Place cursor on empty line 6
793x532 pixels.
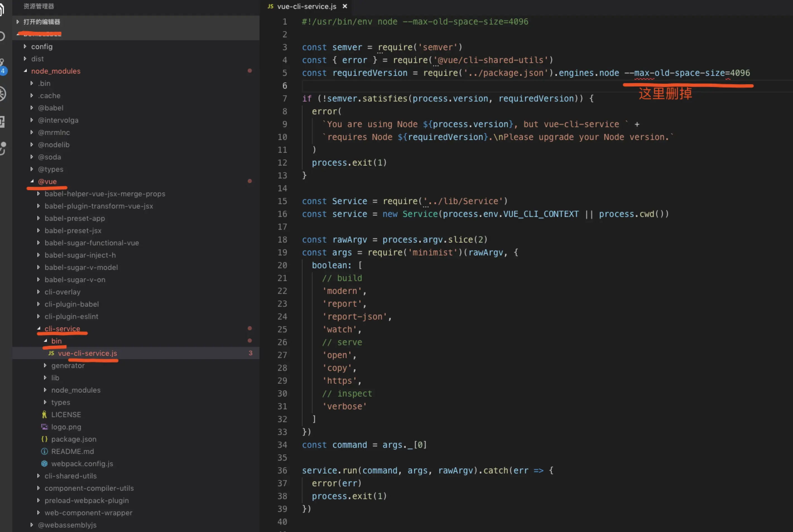(547, 86)
